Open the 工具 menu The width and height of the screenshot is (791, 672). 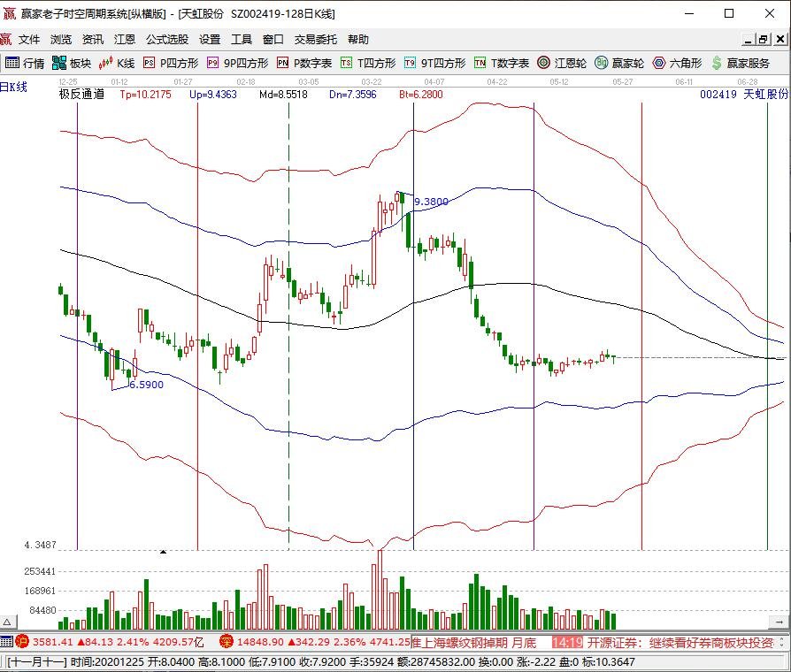(x=242, y=39)
